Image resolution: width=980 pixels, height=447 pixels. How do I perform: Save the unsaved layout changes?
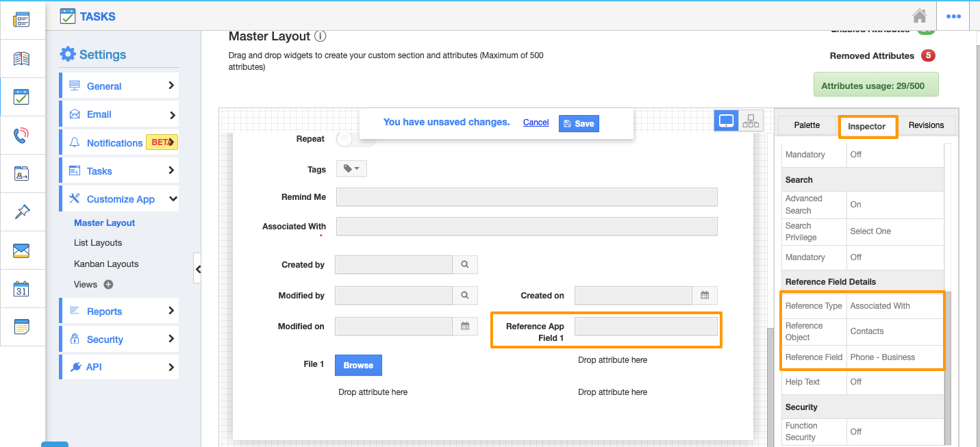coord(579,123)
